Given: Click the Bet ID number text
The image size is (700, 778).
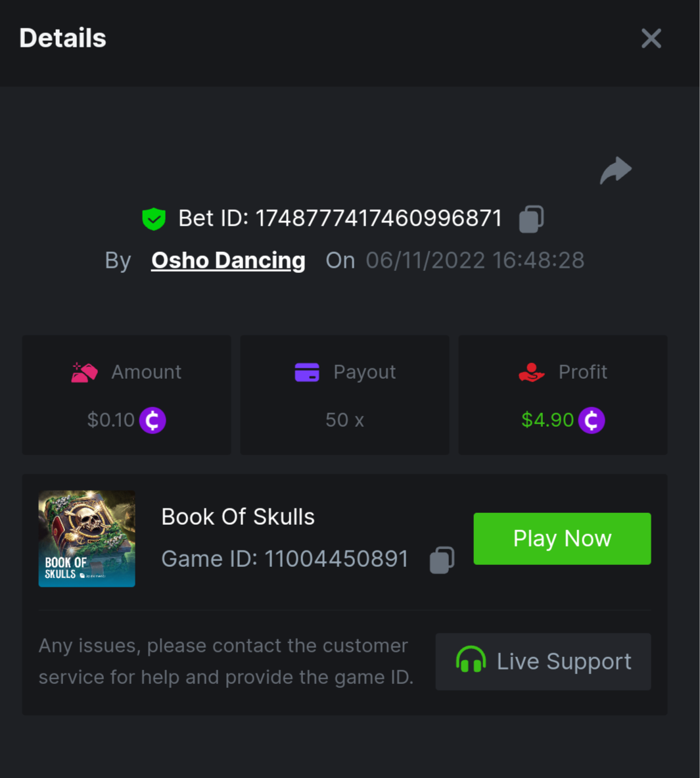Looking at the screenshot, I should coord(379,218).
